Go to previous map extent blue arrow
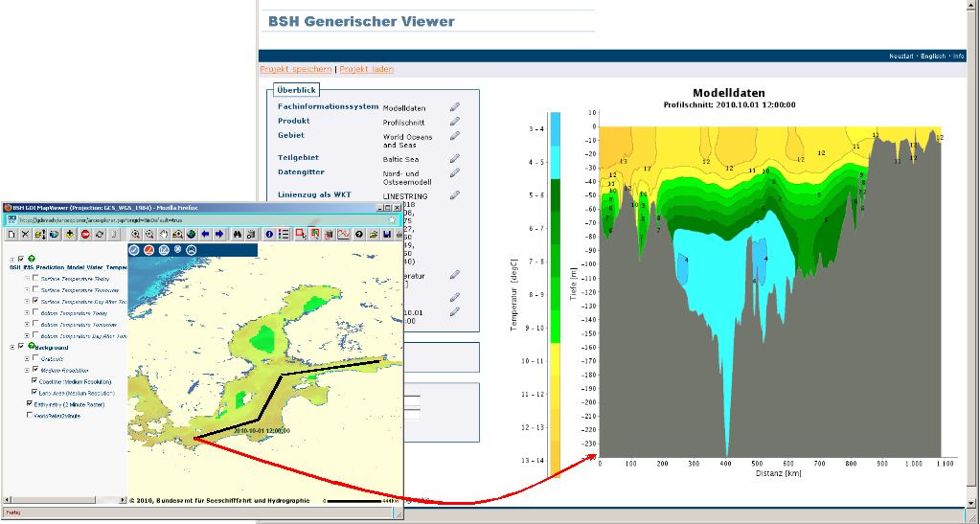The width and height of the screenshot is (980, 524). (x=205, y=234)
